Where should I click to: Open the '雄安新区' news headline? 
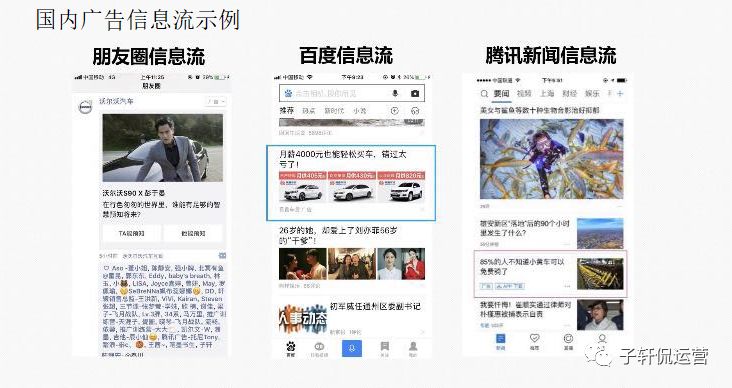click(525, 228)
